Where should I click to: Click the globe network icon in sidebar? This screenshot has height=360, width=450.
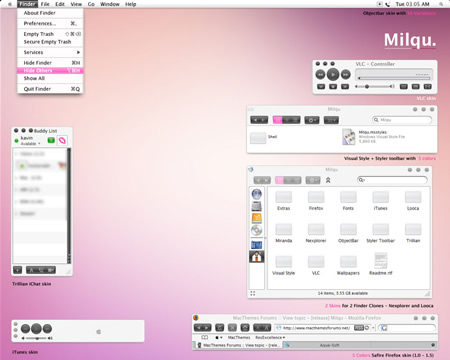coord(256,194)
